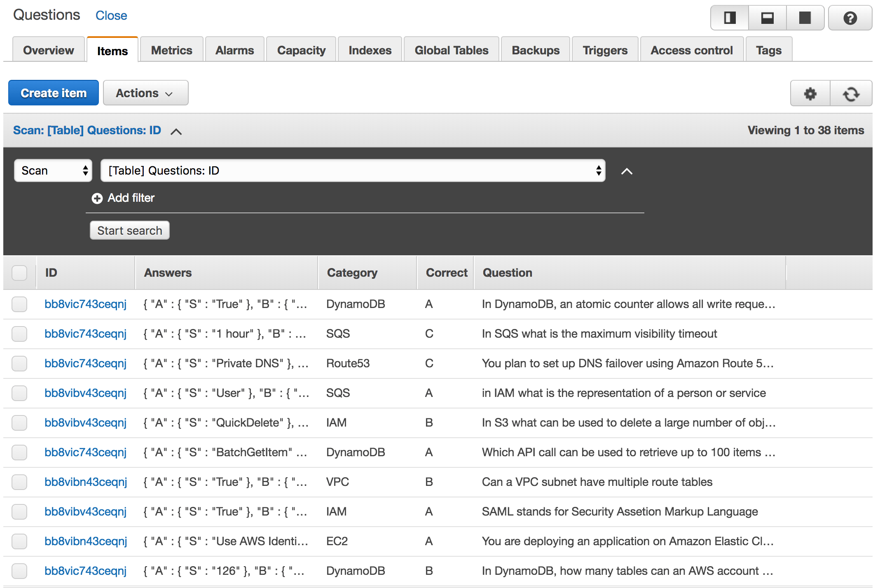Image resolution: width=880 pixels, height=588 pixels.
Task: Click the Start search button
Action: click(130, 231)
